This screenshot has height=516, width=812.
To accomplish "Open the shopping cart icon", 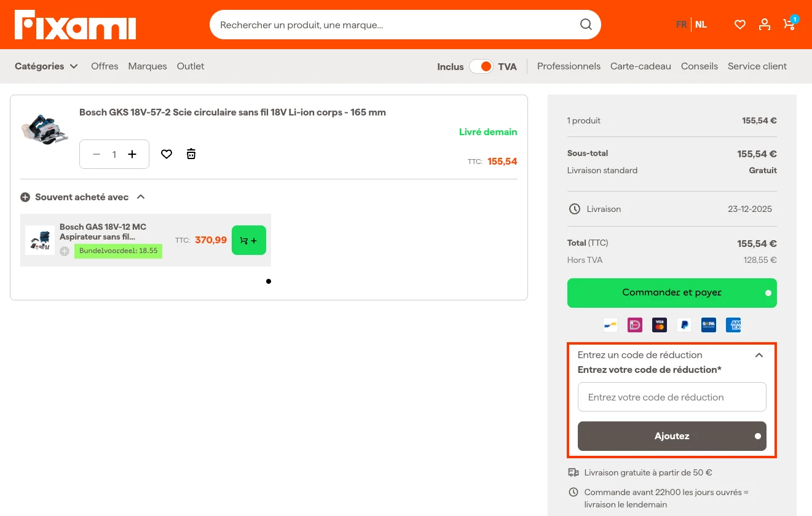I will tap(789, 25).
